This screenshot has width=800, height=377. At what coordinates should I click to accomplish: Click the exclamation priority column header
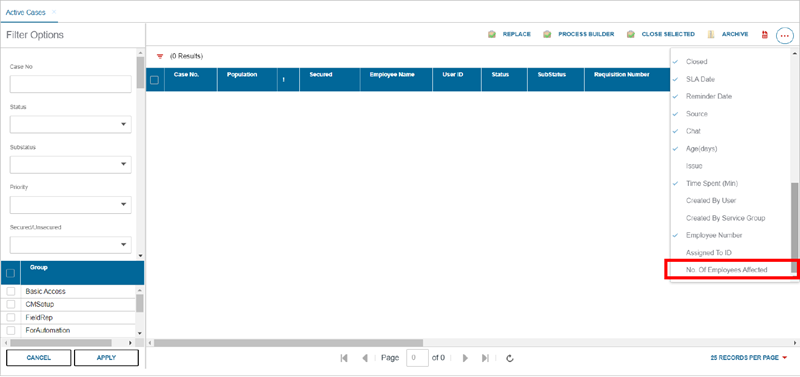pos(289,80)
